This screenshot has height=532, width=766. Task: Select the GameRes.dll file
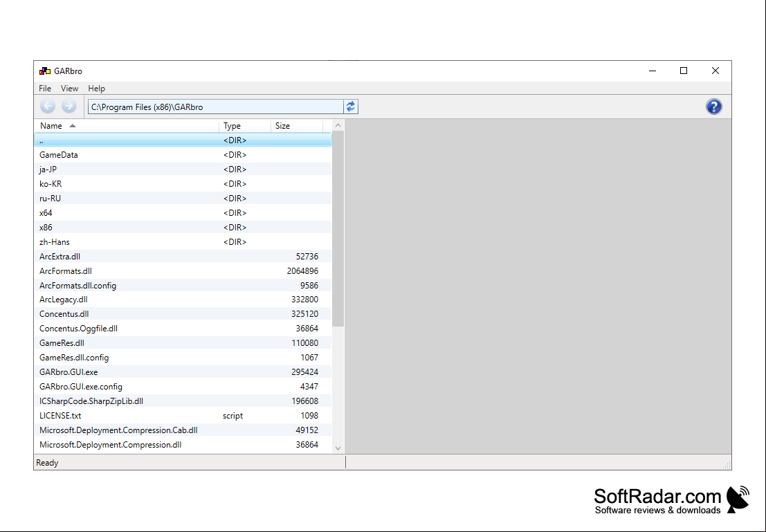[x=183, y=343]
